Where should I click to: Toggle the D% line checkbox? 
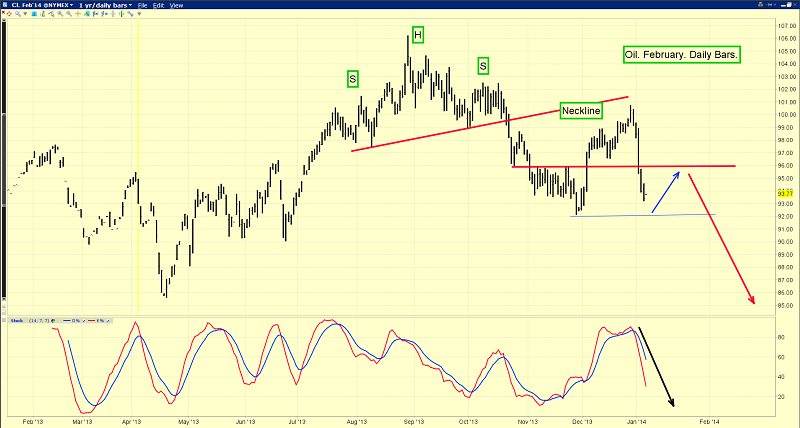[84, 321]
